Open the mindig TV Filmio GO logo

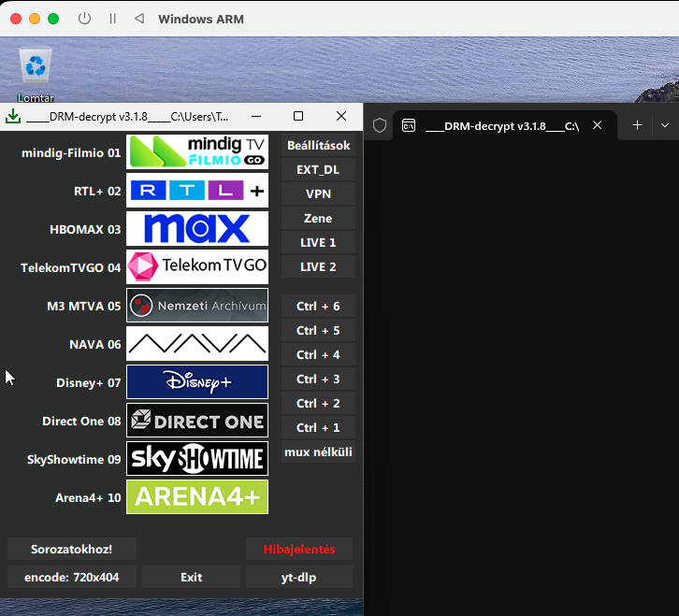click(197, 152)
